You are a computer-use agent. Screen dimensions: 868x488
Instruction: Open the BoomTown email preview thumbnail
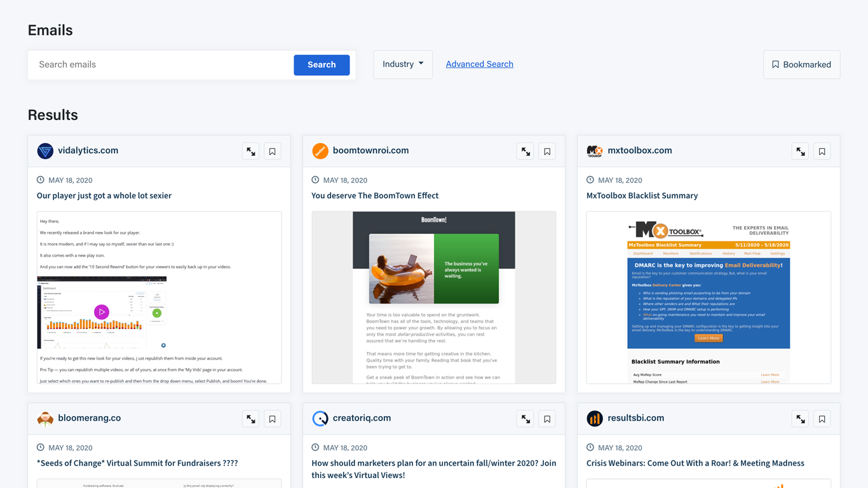[434, 297]
